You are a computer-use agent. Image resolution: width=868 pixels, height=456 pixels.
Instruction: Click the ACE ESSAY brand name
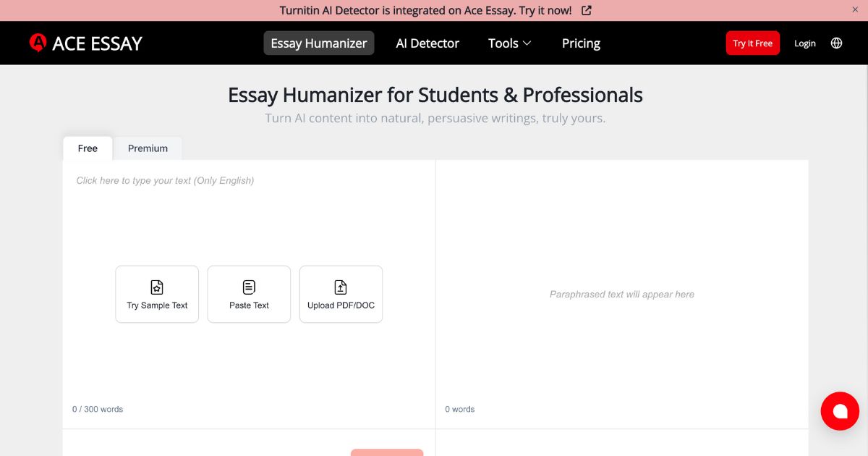pyautogui.click(x=98, y=43)
